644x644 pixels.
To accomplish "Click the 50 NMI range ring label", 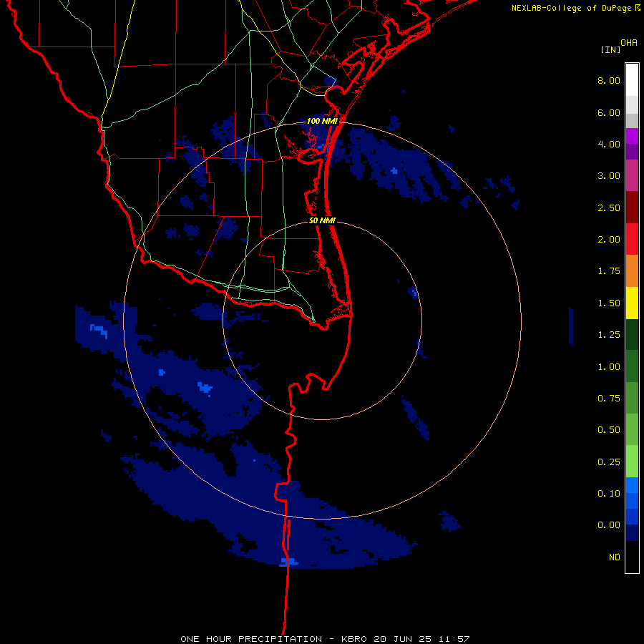I will click(x=322, y=220).
